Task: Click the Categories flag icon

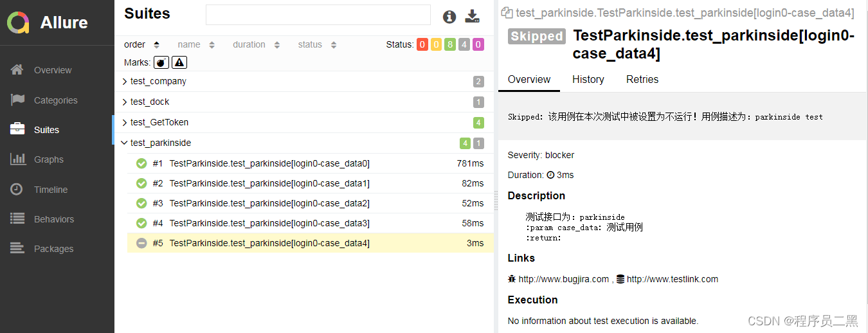Action: 17,100
